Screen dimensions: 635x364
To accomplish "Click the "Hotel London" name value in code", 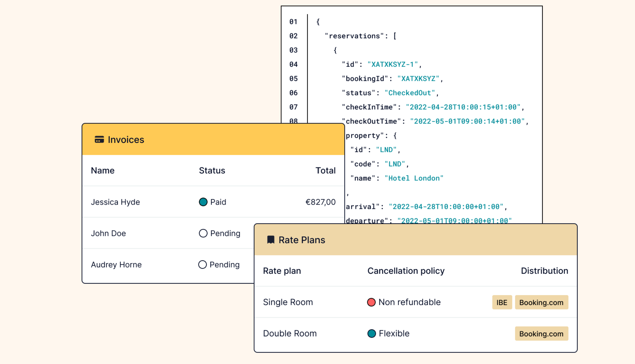I will pos(414,178).
